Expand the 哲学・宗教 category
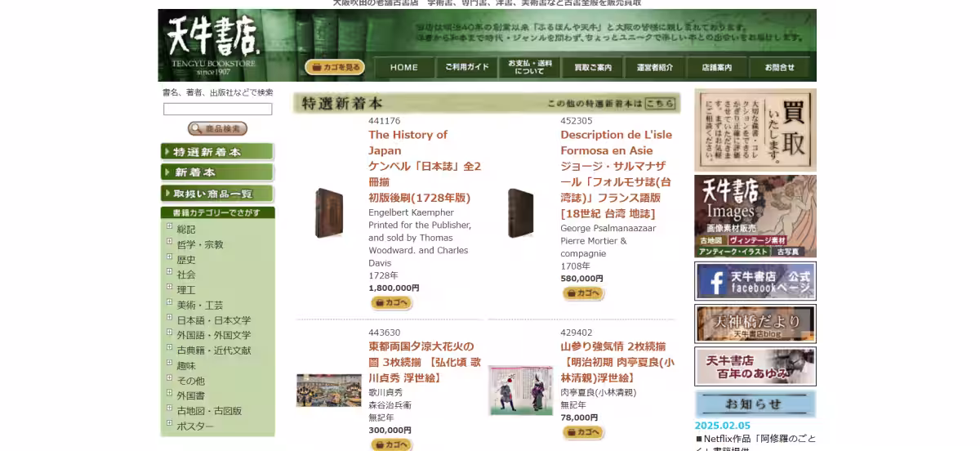This screenshot has width=980, height=451. point(170,242)
